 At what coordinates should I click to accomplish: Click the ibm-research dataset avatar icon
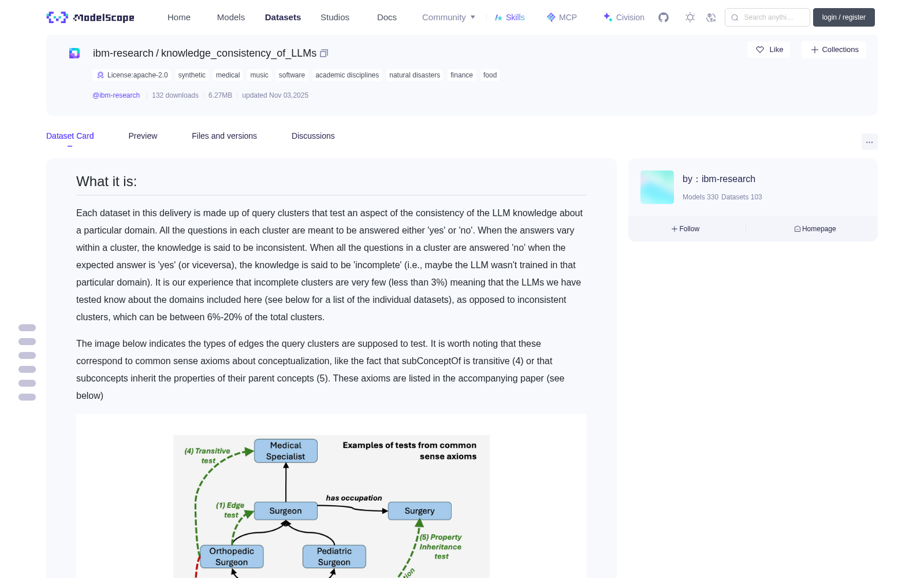pyautogui.click(x=74, y=53)
